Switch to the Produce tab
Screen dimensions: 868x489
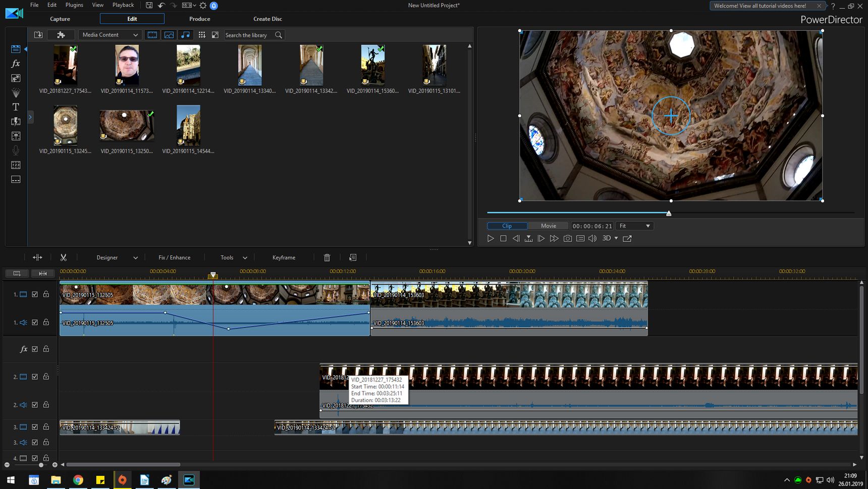click(x=200, y=19)
